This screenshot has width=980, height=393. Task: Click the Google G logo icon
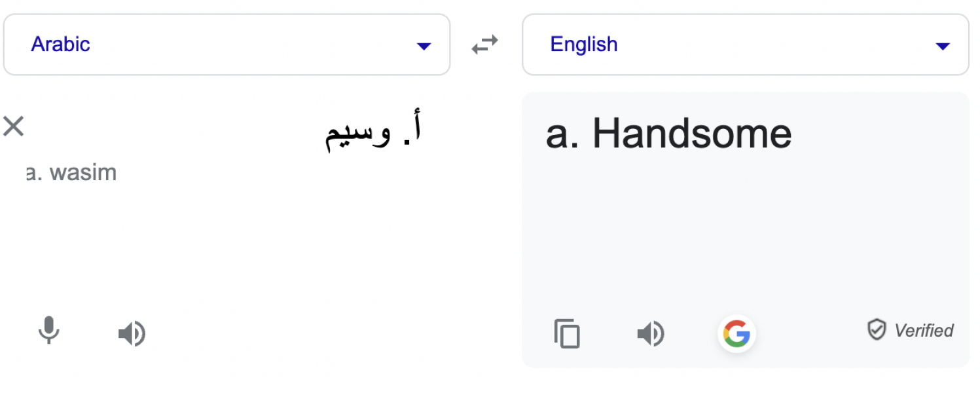(x=737, y=333)
